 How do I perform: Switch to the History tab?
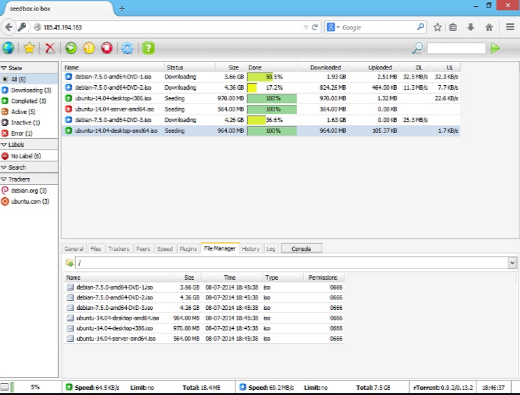tap(251, 249)
